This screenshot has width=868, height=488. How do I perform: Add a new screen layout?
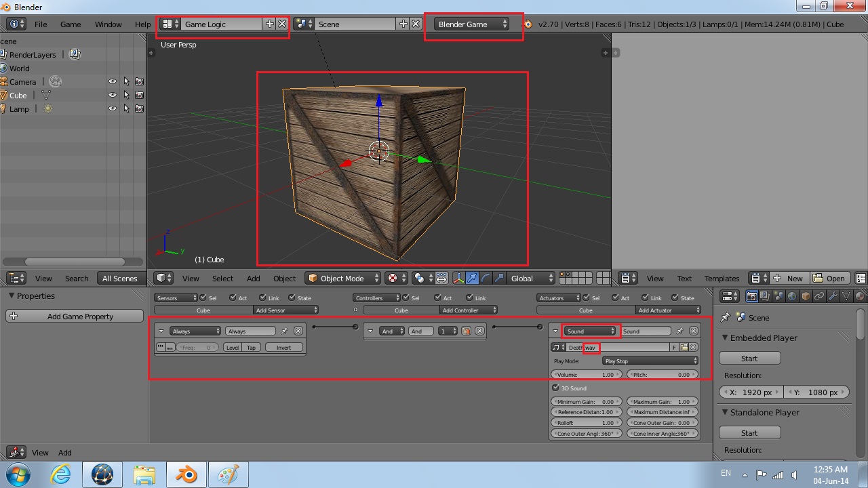[x=269, y=24]
